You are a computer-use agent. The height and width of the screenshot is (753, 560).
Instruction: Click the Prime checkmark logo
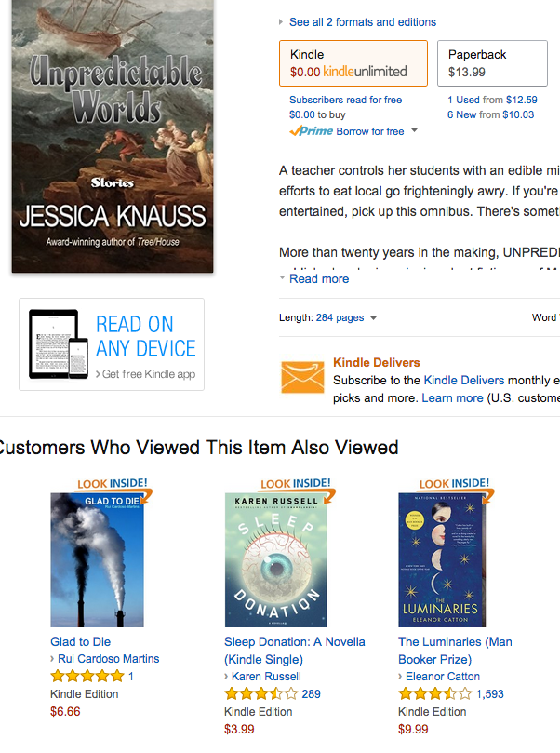point(311,131)
